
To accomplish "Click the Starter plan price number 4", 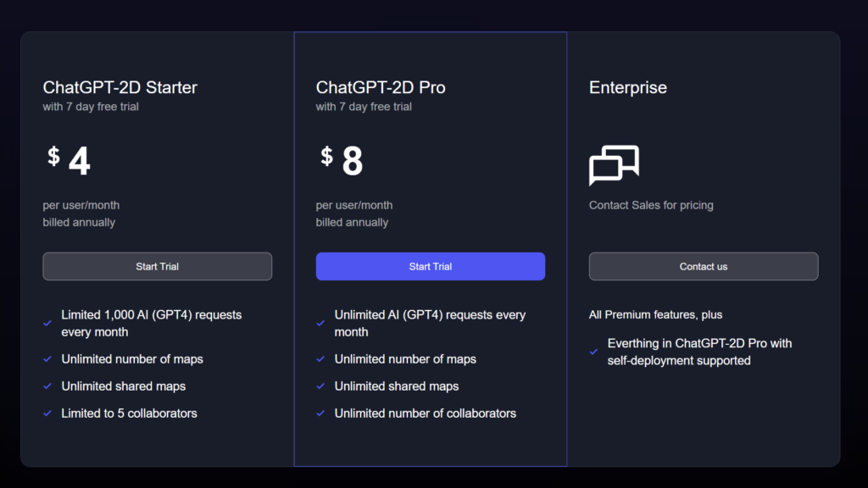I will tap(79, 162).
